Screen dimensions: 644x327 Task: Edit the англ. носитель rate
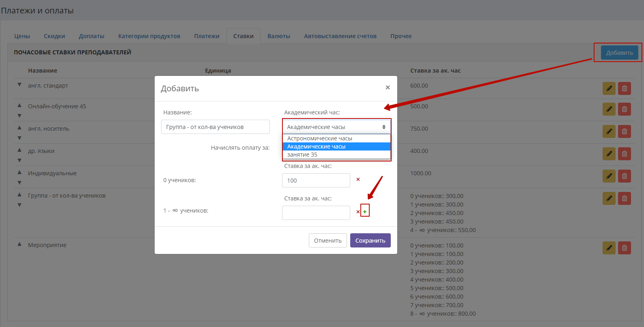point(609,131)
